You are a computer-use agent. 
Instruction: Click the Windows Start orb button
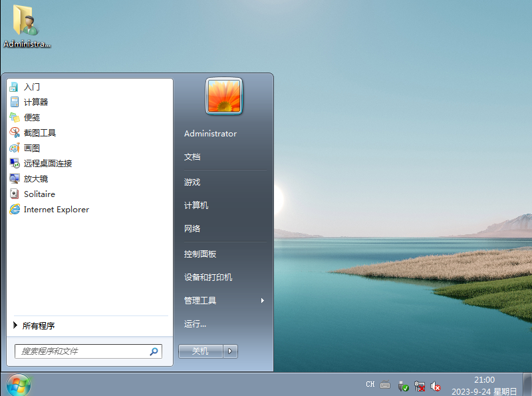tap(19, 385)
